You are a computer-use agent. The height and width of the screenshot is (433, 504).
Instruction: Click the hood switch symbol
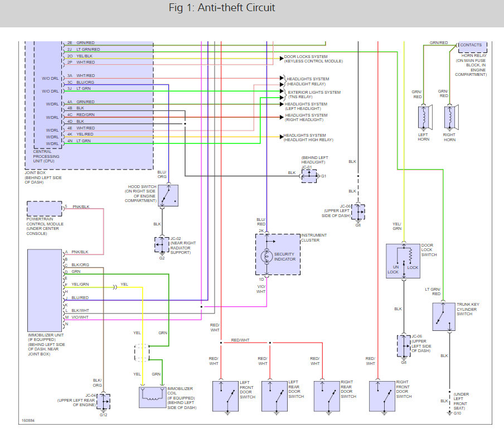click(x=168, y=195)
